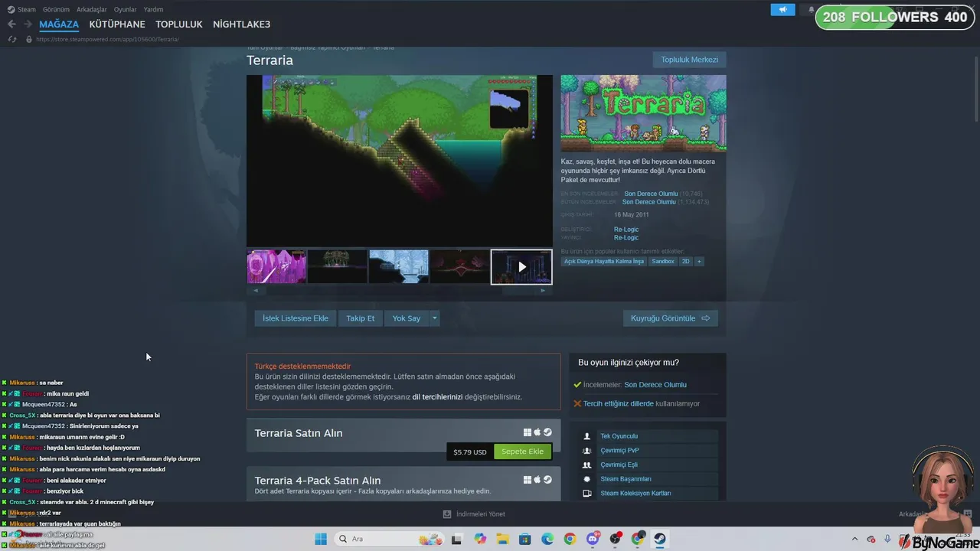
Task: Show hidden system tray icons chevron
Action: click(x=854, y=539)
